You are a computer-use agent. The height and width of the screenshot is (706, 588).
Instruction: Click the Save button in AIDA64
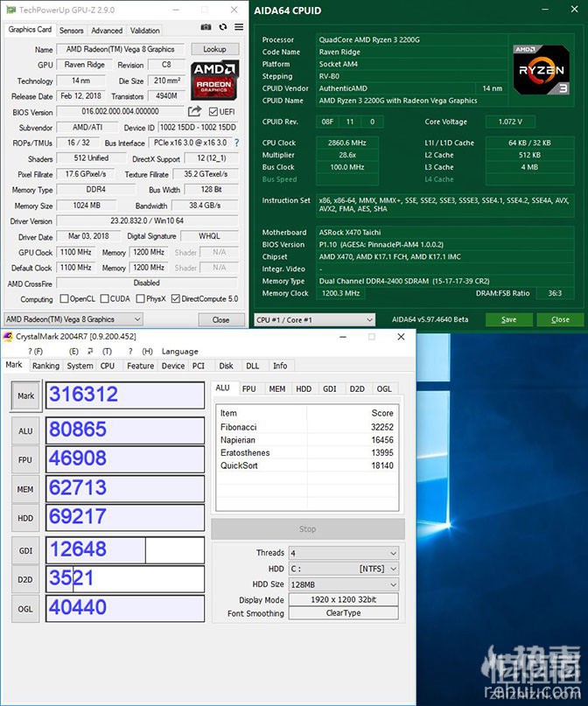508,319
